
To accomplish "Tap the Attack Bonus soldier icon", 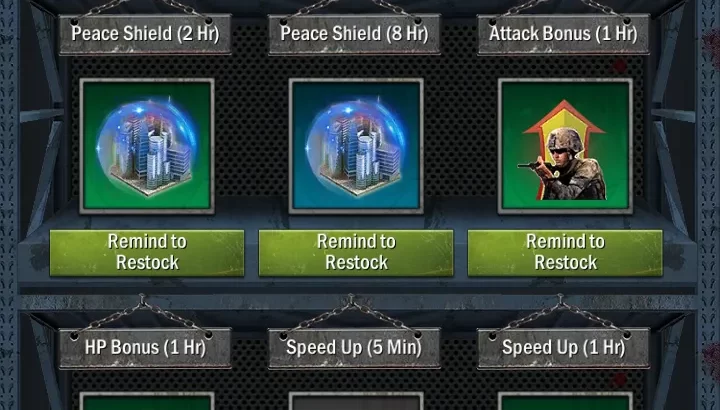I will (565, 146).
